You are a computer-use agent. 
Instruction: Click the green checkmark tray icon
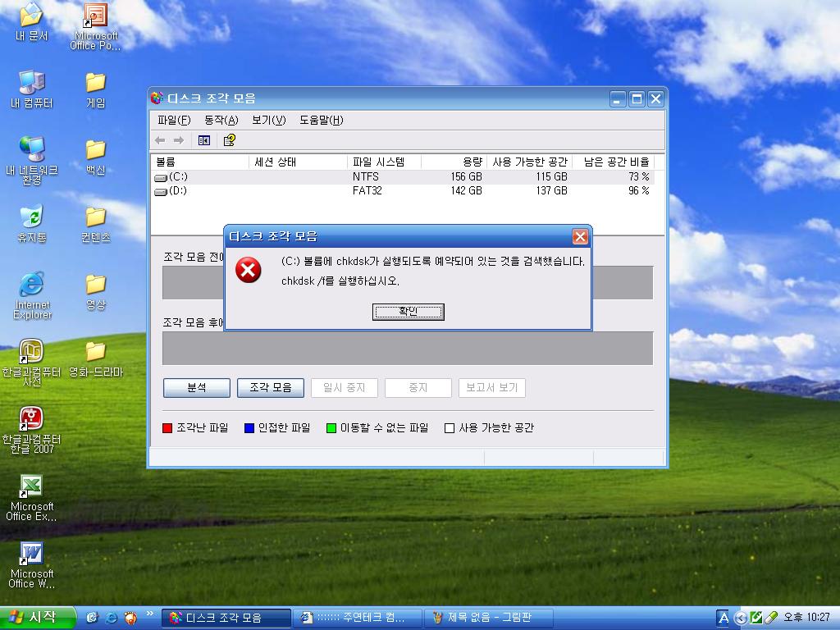[x=756, y=618]
